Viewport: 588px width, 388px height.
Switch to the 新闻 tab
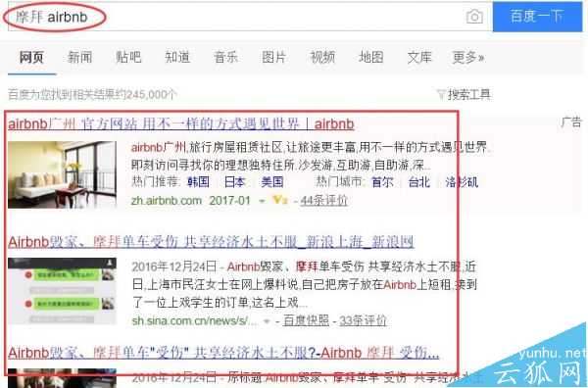point(80,58)
